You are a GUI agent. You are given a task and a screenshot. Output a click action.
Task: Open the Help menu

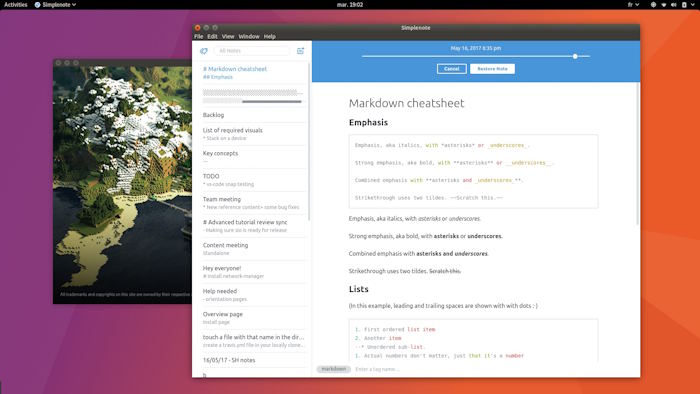coord(269,36)
